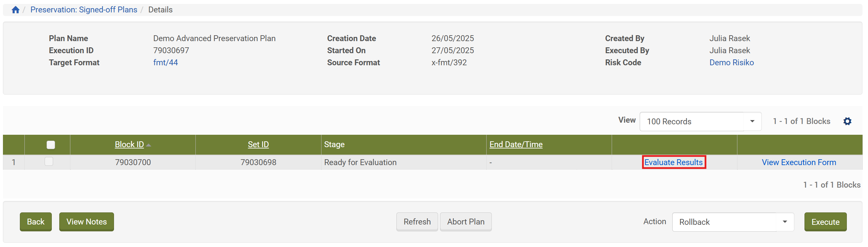The width and height of the screenshot is (868, 247).
Task: Open View Notes
Action: (86, 222)
